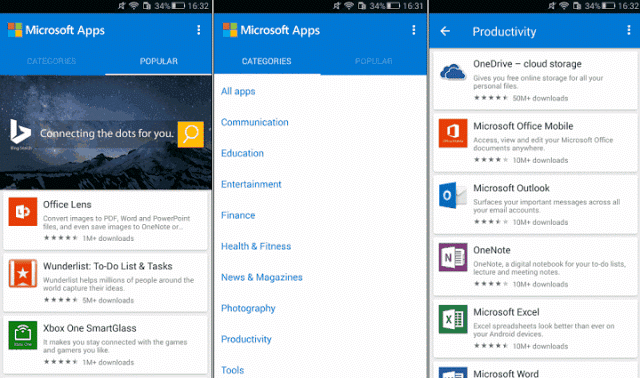
Task: Tap the Microsoft Excel icon
Action: pyautogui.click(x=453, y=319)
